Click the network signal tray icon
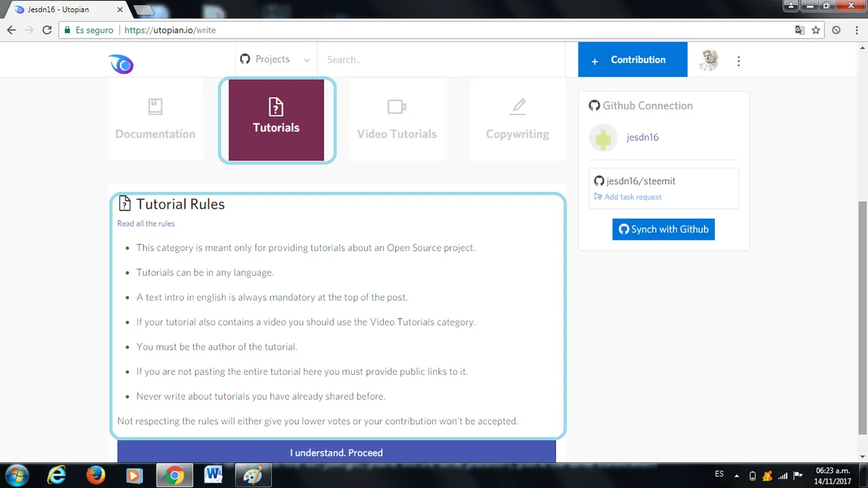Screen dimensions: 868x488 click(783, 476)
